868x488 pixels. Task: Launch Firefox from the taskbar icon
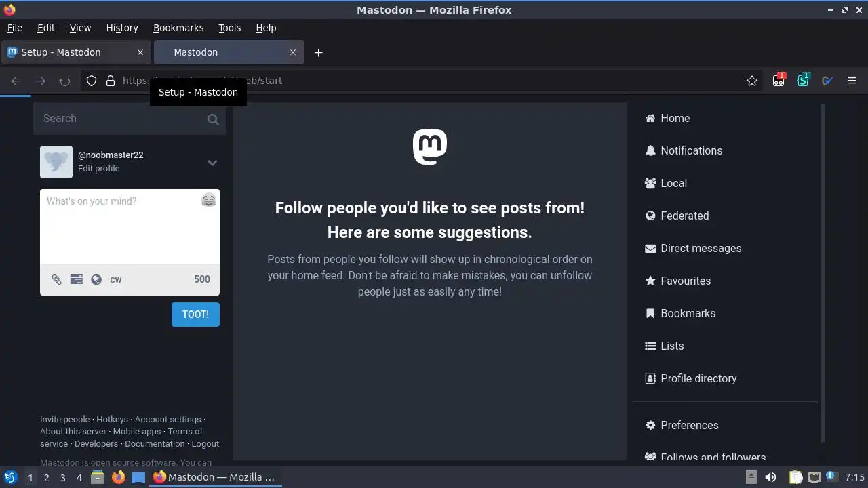click(118, 477)
